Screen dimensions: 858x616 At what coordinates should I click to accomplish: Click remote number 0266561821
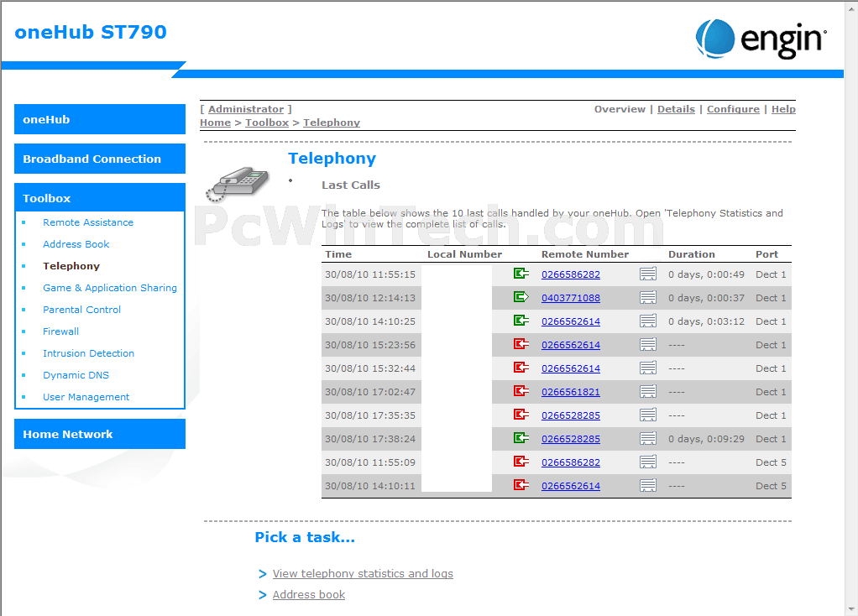click(571, 392)
